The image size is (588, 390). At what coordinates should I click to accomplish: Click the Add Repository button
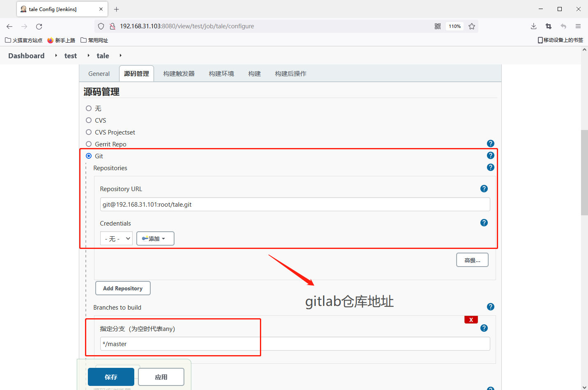pyautogui.click(x=123, y=288)
